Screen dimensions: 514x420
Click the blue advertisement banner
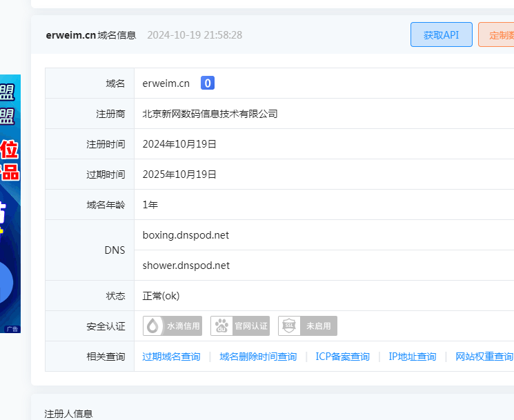click(x=10, y=203)
